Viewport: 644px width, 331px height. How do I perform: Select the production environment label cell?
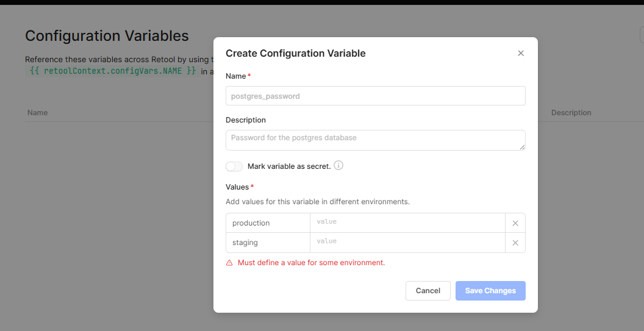coord(268,223)
